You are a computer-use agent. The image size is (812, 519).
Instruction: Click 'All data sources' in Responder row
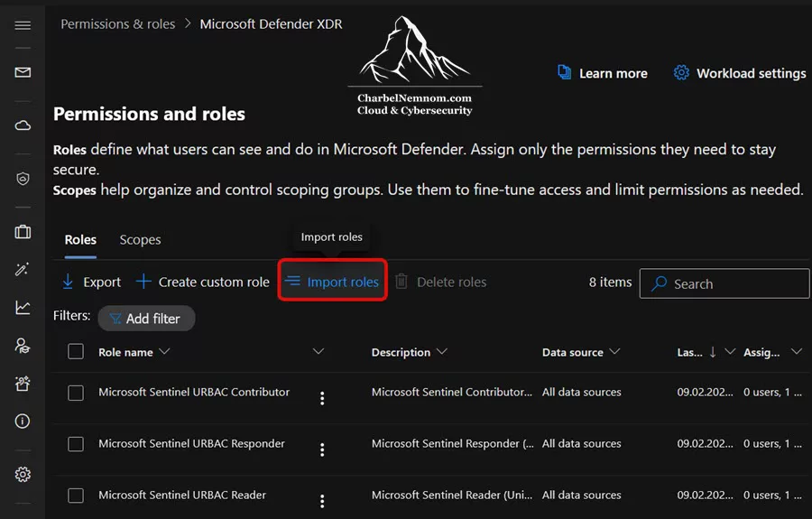point(582,443)
